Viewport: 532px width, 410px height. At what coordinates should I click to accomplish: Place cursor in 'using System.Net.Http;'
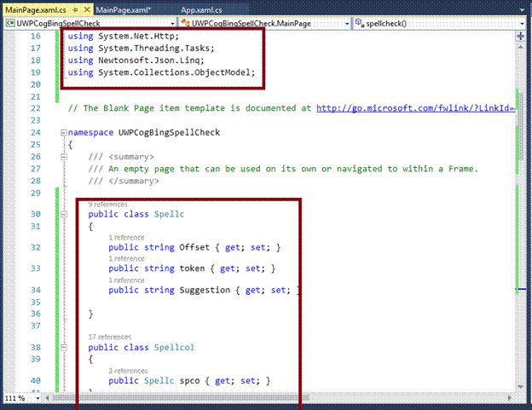123,37
